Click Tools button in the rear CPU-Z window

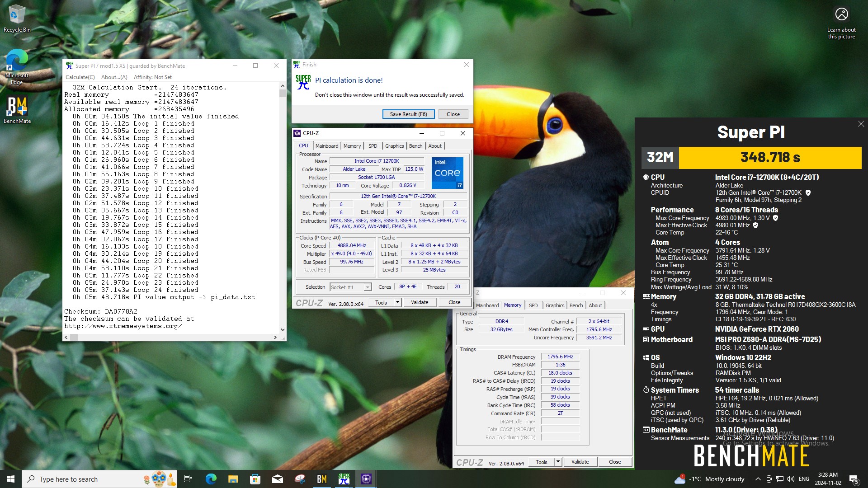(541, 462)
